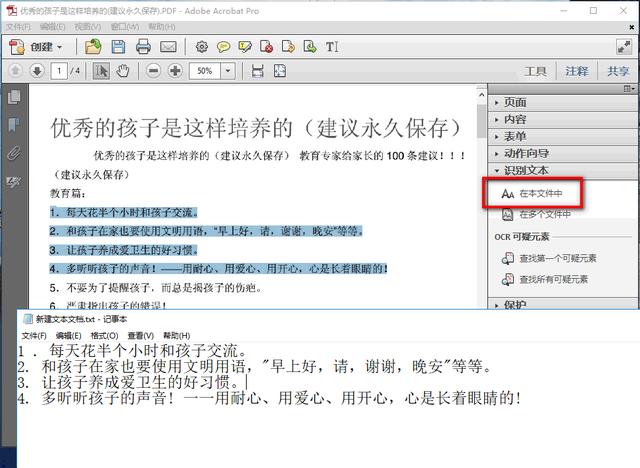Switch to the 注释 pane tab
This screenshot has width=640, height=468.
[x=576, y=71]
